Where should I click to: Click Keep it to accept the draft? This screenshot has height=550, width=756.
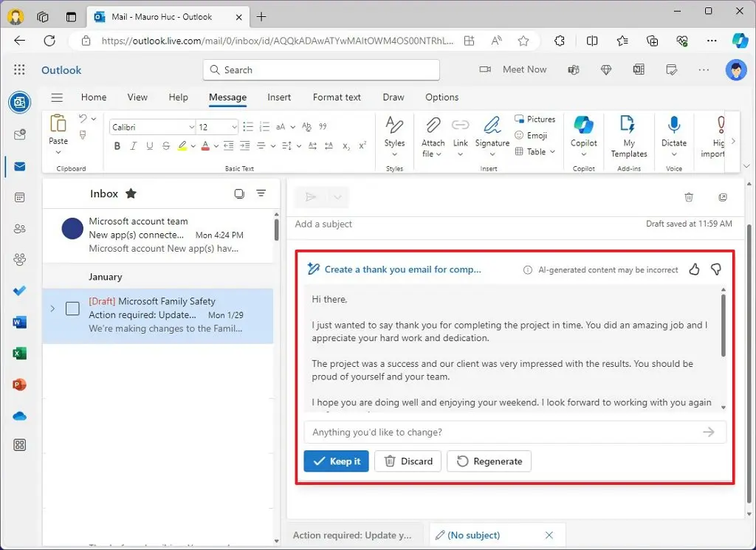point(336,461)
